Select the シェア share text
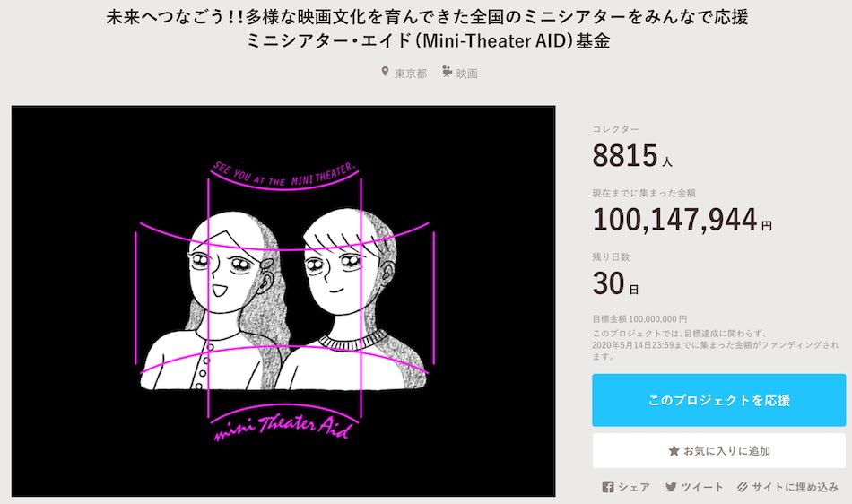 point(633,487)
